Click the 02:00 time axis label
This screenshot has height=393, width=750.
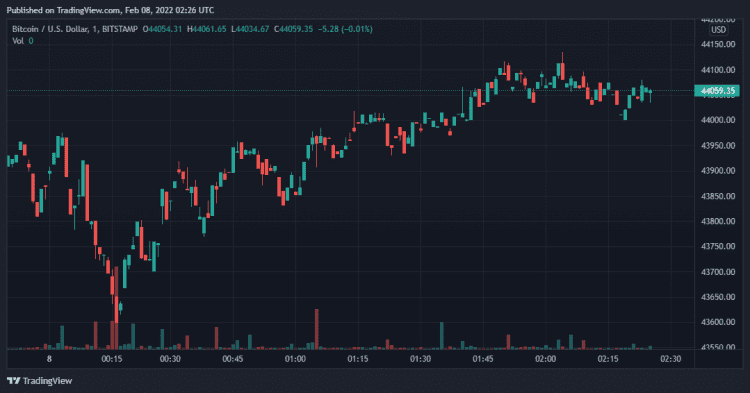point(545,359)
